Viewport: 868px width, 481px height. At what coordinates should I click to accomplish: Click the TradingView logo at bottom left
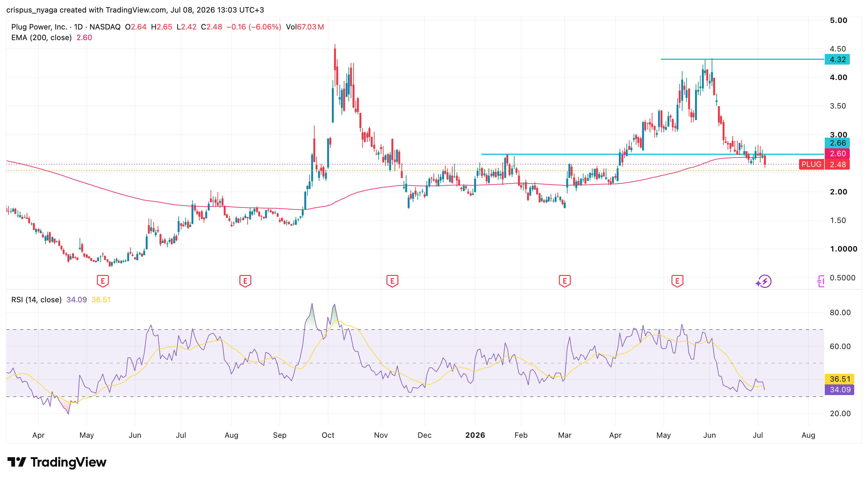[57, 462]
